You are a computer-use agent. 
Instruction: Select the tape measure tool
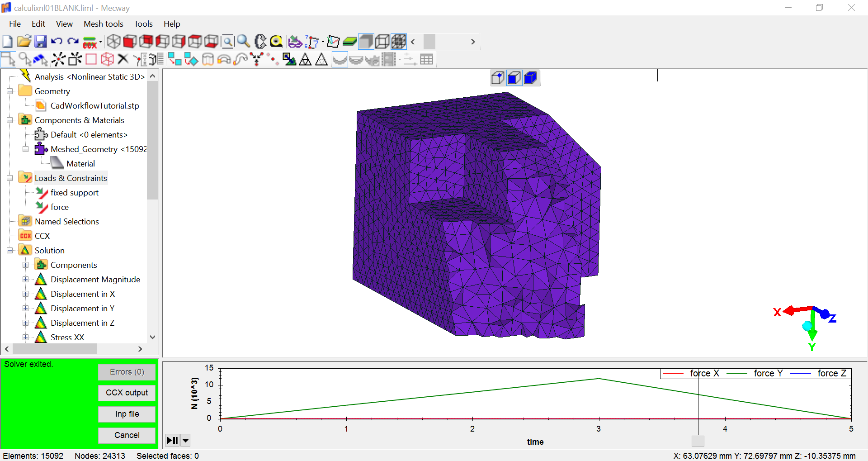pyautogui.click(x=276, y=42)
